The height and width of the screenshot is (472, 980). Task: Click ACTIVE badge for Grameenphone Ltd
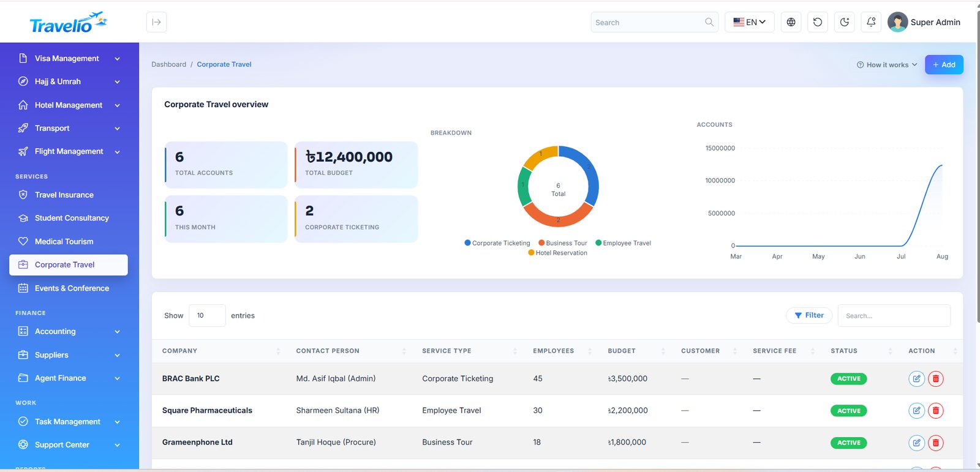(x=849, y=443)
